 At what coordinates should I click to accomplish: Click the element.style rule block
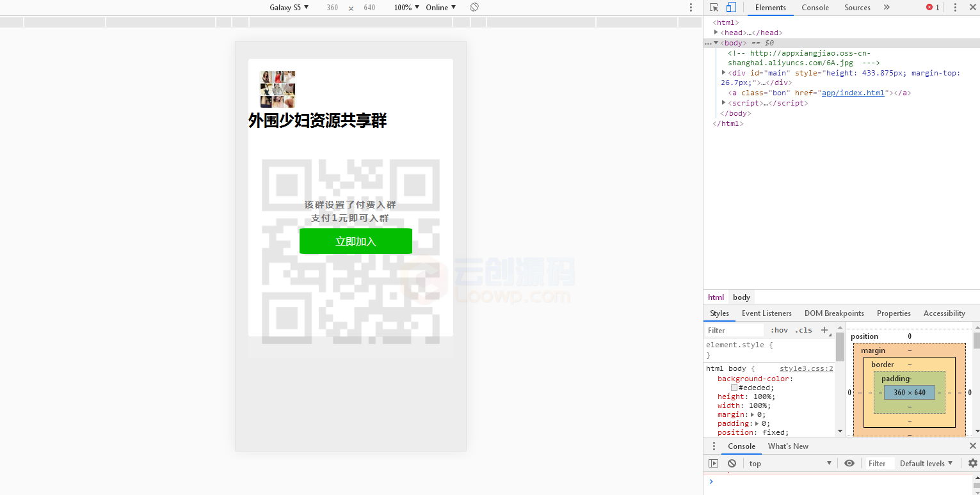[x=769, y=350]
